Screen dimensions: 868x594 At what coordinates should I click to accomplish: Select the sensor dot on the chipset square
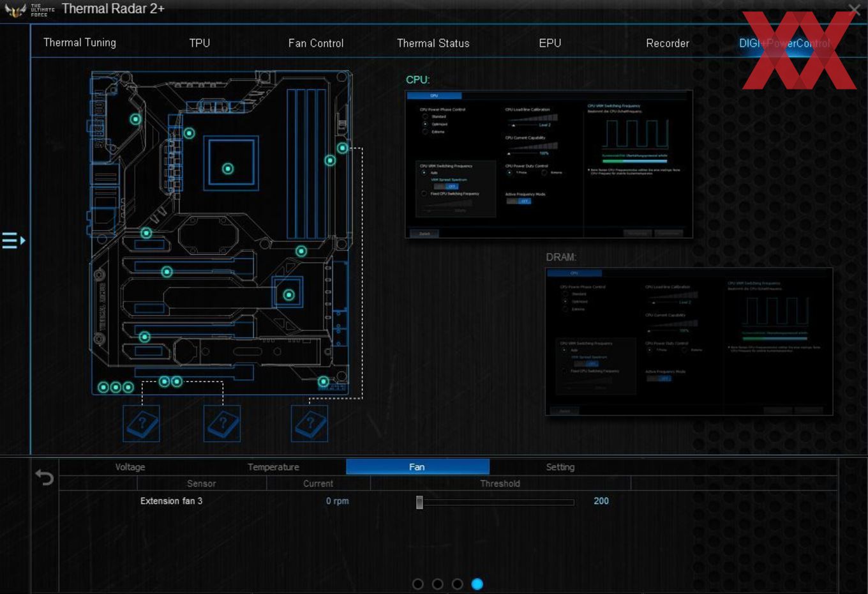point(288,294)
